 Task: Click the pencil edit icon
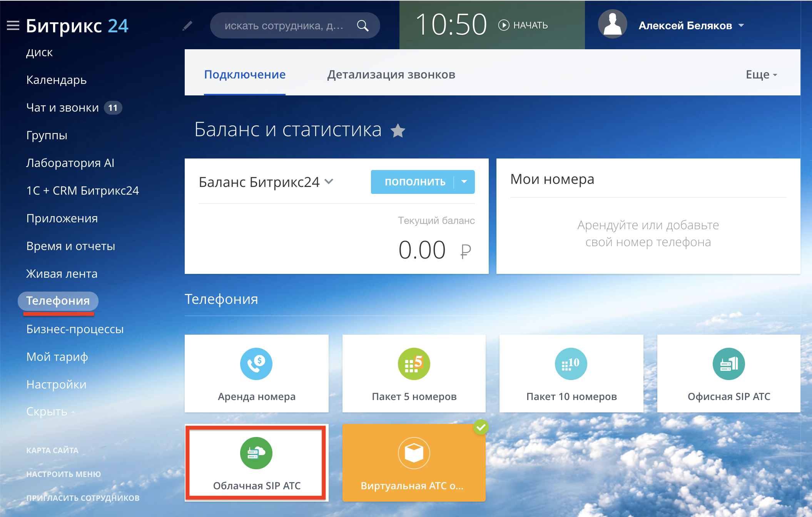point(187,26)
